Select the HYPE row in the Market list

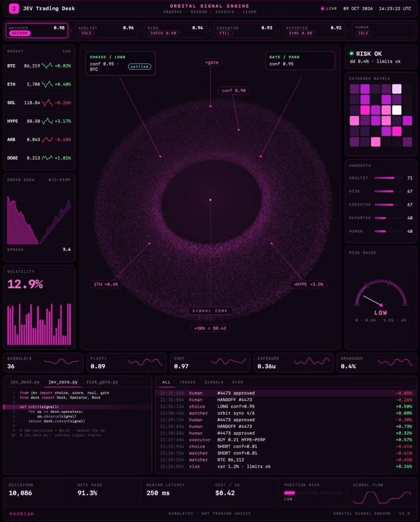tap(39, 121)
